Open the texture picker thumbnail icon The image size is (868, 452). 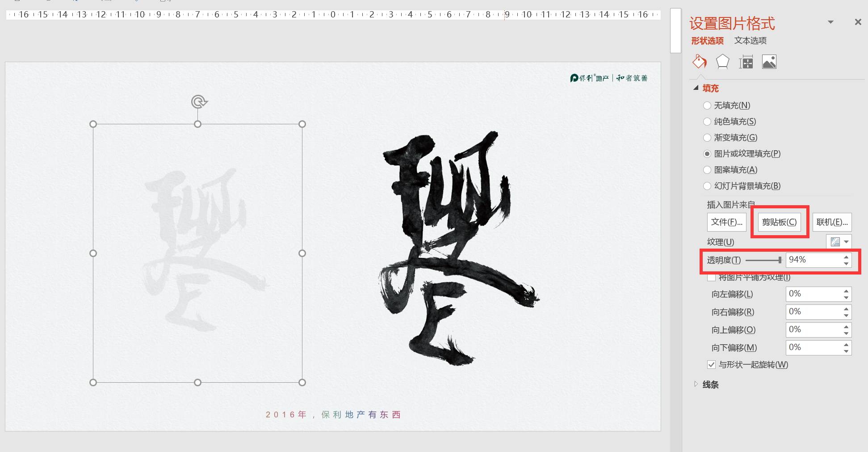[835, 242]
